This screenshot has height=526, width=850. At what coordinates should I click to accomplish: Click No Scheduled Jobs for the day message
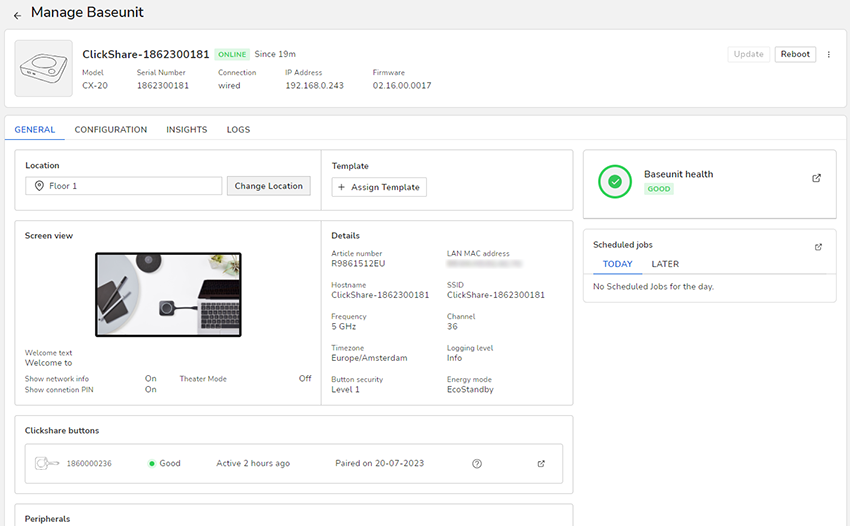point(653,286)
